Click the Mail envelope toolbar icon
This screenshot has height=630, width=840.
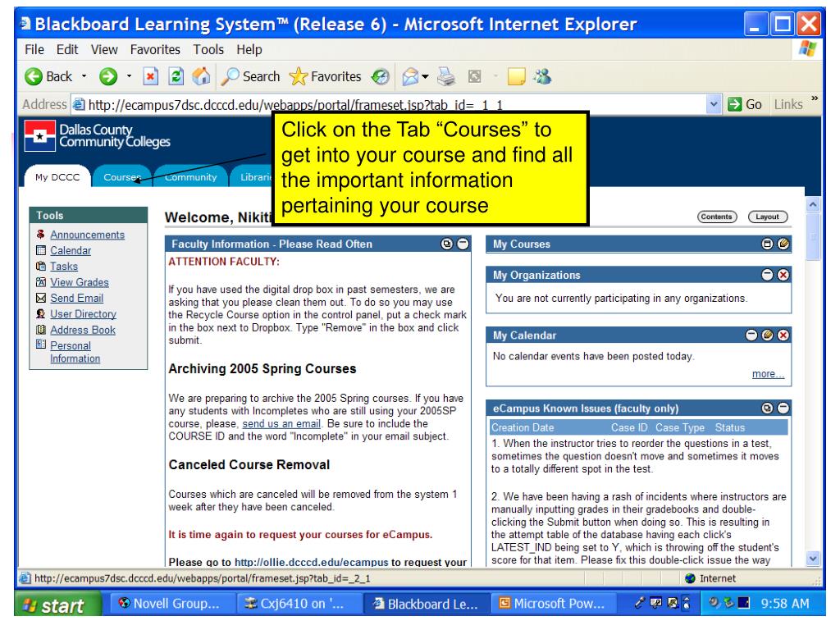(x=410, y=76)
